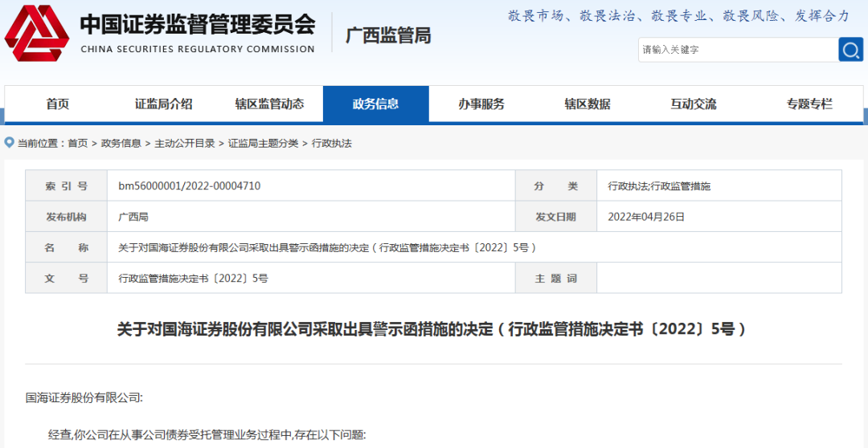Click the location pin icon before 当前位置
Screen dimensions: 868x448
(x=9, y=143)
